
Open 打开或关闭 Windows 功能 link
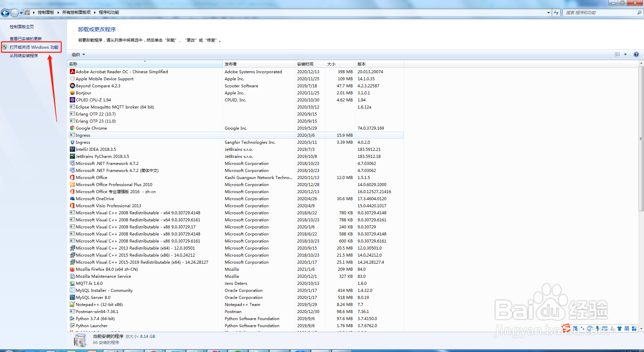[34, 47]
